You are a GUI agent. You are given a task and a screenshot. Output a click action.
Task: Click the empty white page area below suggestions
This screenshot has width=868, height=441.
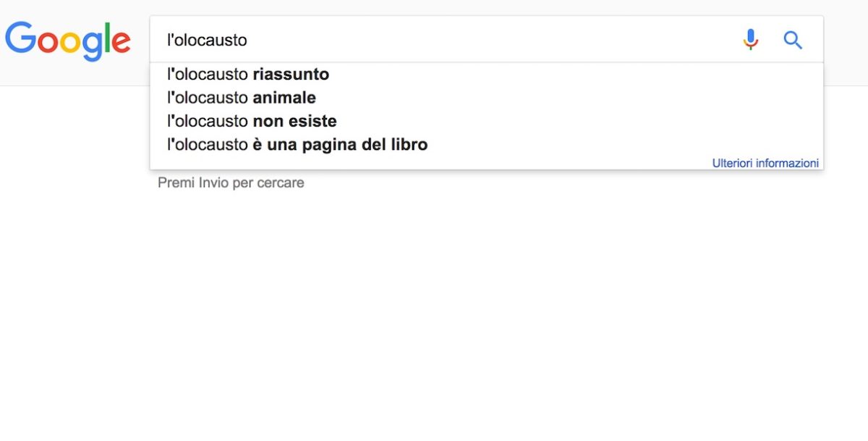(434, 311)
